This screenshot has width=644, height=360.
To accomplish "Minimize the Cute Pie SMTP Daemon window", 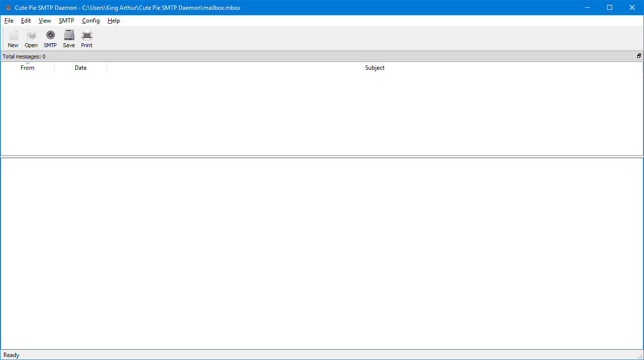I will (587, 7).
